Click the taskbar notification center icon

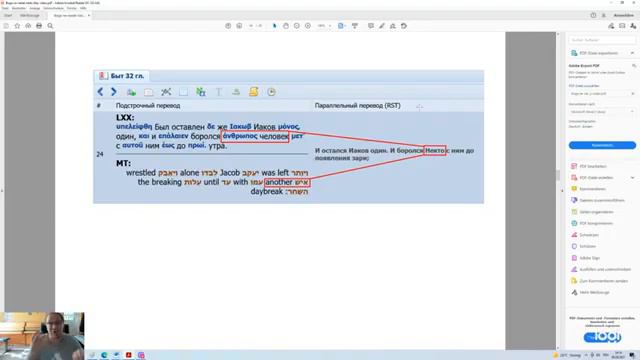coord(632,355)
